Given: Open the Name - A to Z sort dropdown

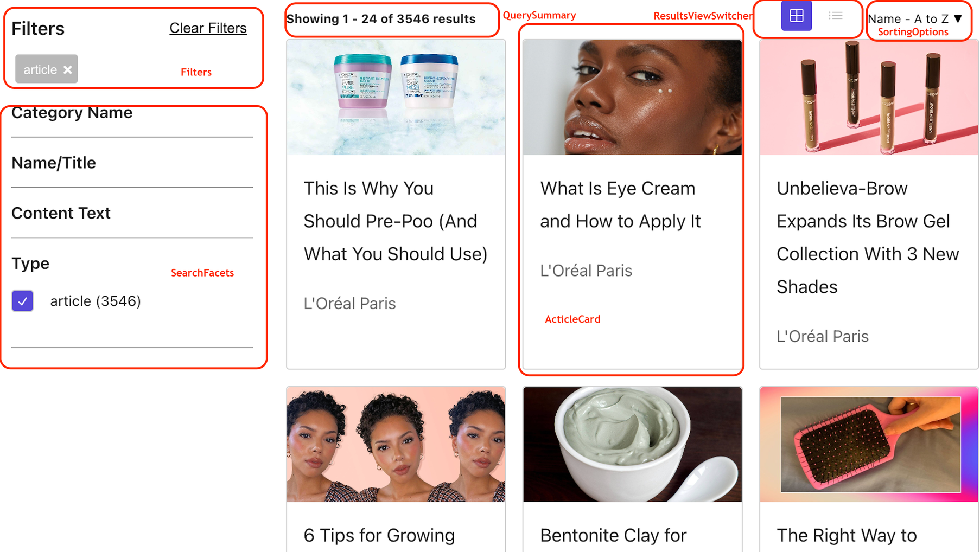Looking at the screenshot, I should point(915,19).
